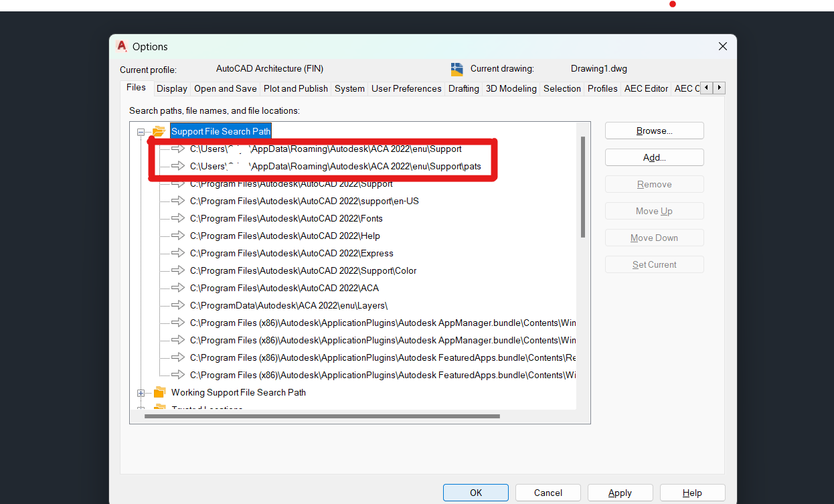Click the horizontal scrollbar of the path list
The width and height of the screenshot is (834, 504).
tap(322, 416)
